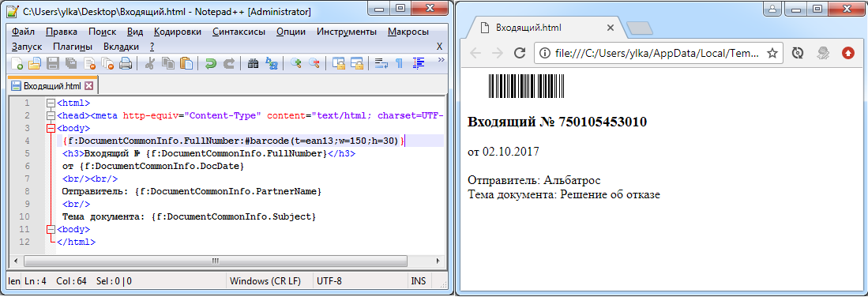Close the Входящий.html browser tab
The width and height of the screenshot is (868, 297).
610,28
